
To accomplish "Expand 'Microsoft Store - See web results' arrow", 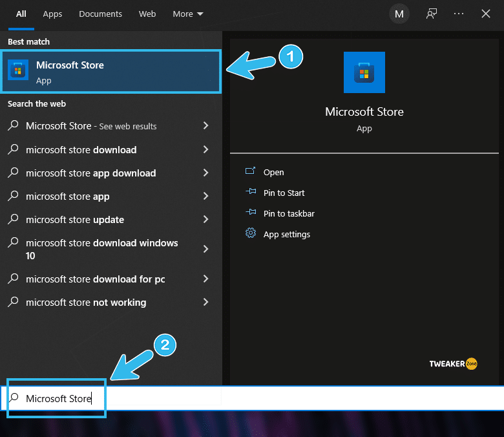I will [x=206, y=125].
